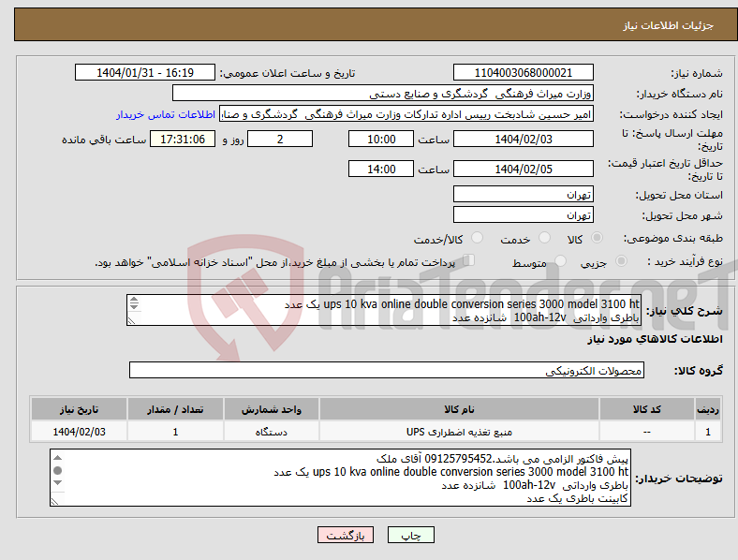Click the تعداد / مقدار column header

pos(175,409)
